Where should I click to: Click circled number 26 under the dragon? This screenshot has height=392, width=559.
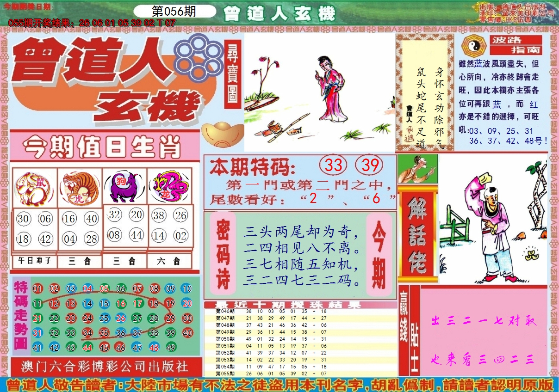[x=181, y=215]
